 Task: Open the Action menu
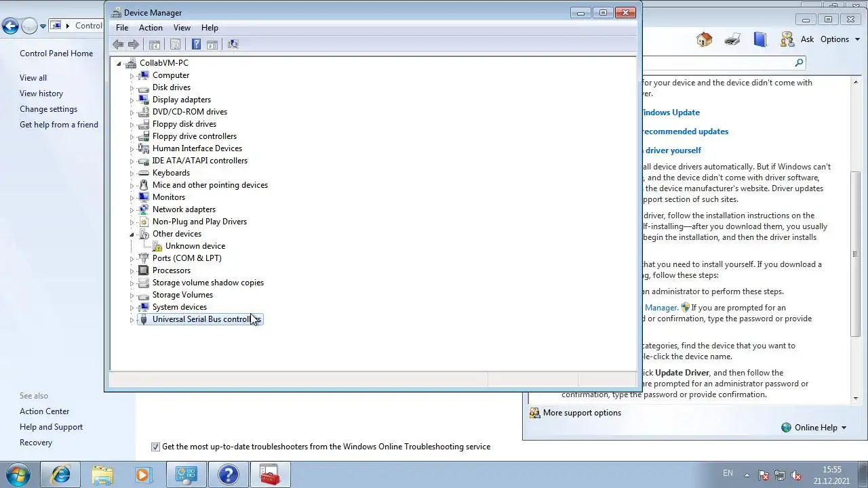pos(151,28)
